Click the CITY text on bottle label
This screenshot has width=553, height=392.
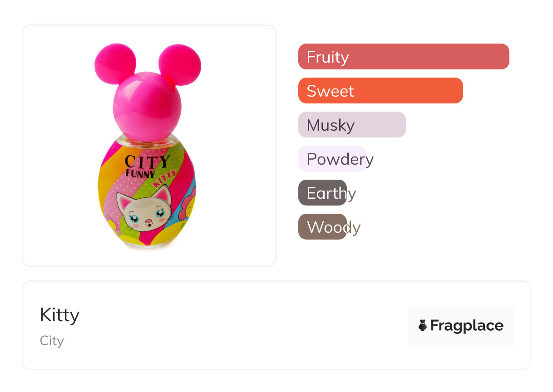(x=147, y=162)
